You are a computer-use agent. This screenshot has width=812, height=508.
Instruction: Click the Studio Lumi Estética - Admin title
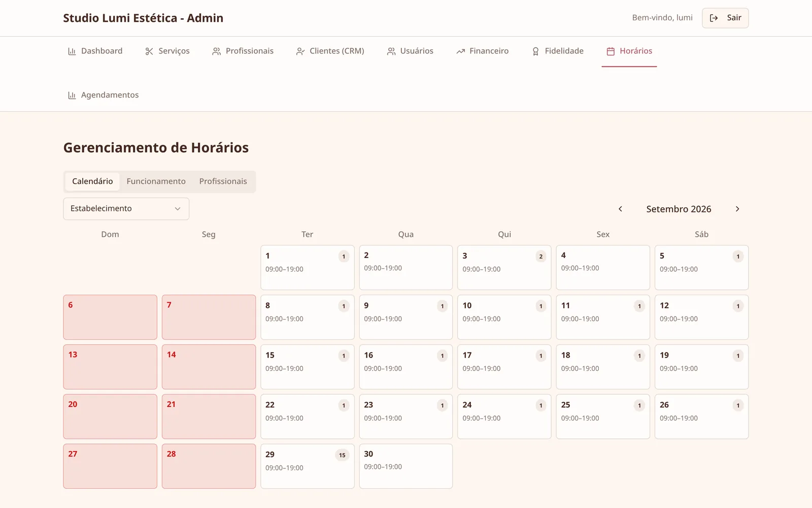143,18
